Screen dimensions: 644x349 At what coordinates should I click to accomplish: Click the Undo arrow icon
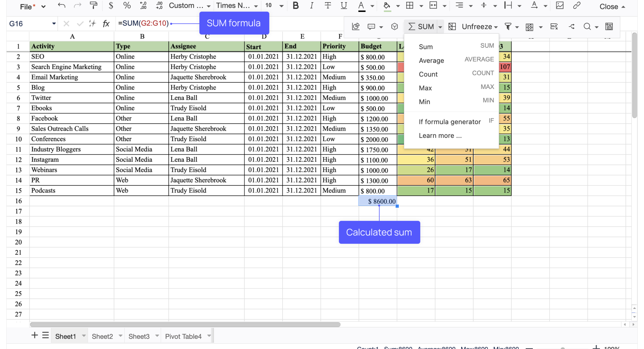61,6
